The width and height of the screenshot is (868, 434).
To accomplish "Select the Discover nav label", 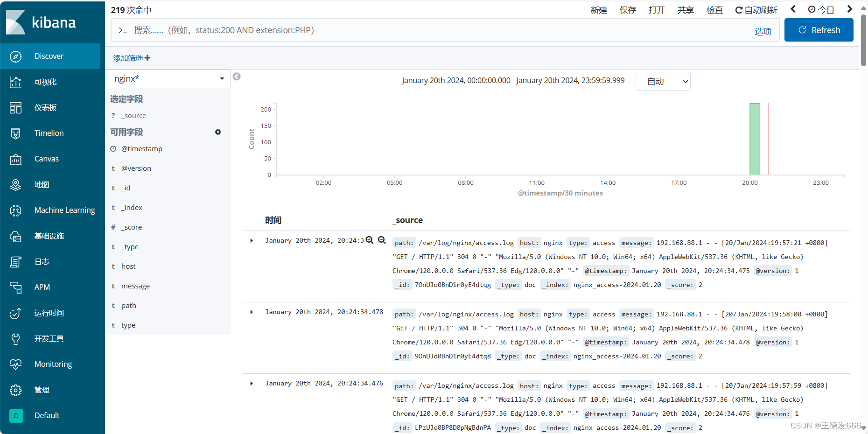I will (x=49, y=56).
